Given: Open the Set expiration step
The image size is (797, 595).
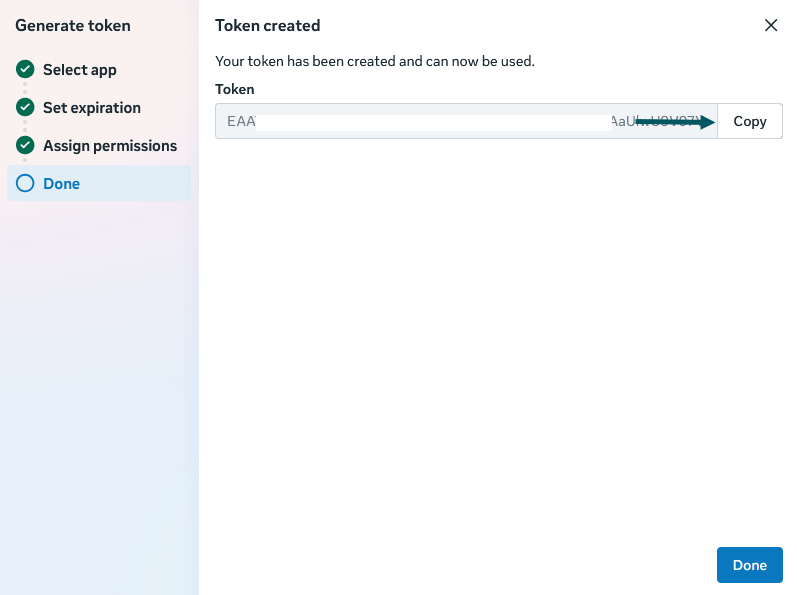Looking at the screenshot, I should tap(92, 108).
